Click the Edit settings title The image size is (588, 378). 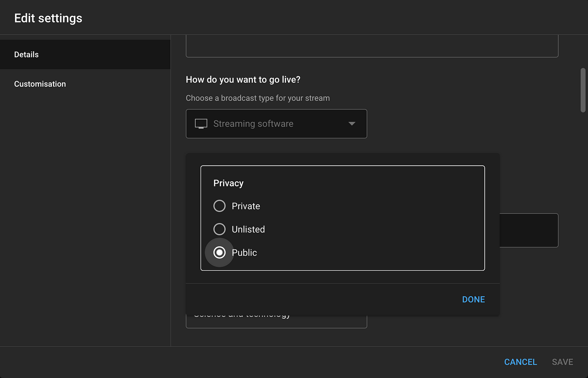coord(48,18)
